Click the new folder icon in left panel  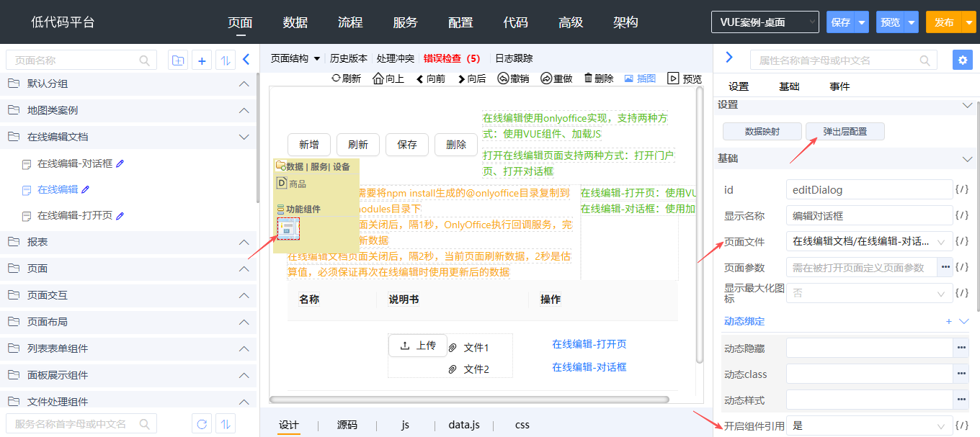tap(177, 60)
